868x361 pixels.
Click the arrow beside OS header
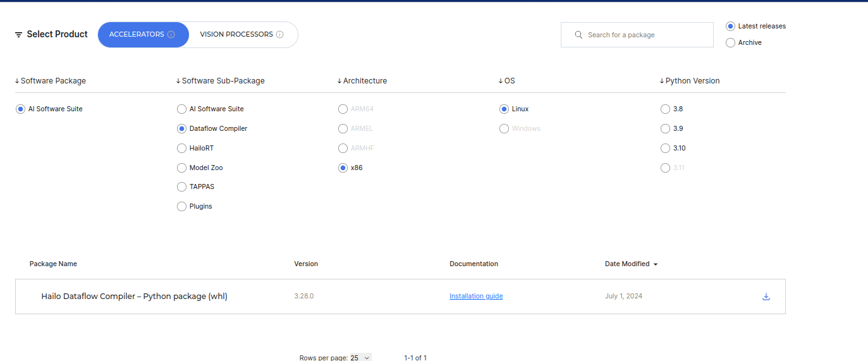[x=501, y=81]
